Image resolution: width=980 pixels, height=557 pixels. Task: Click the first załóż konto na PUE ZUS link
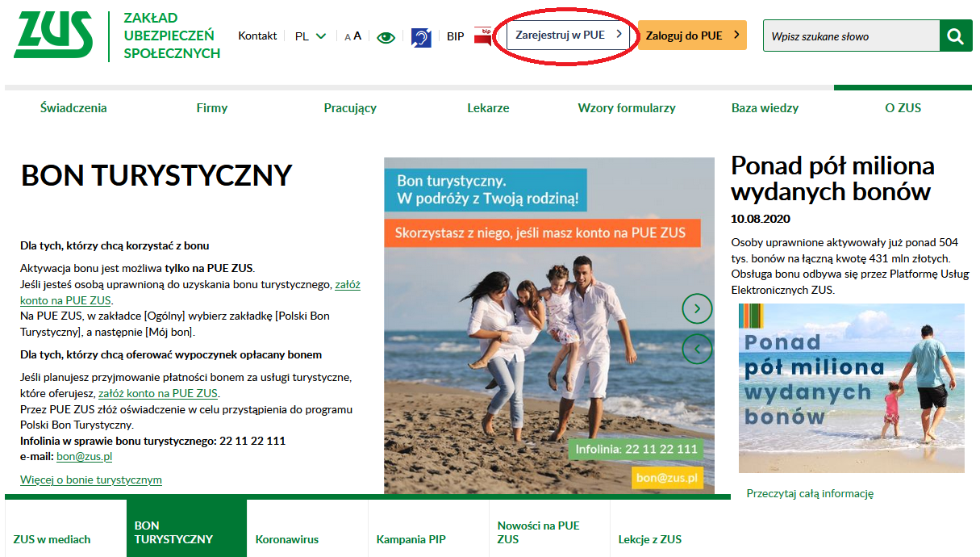[x=190, y=292]
